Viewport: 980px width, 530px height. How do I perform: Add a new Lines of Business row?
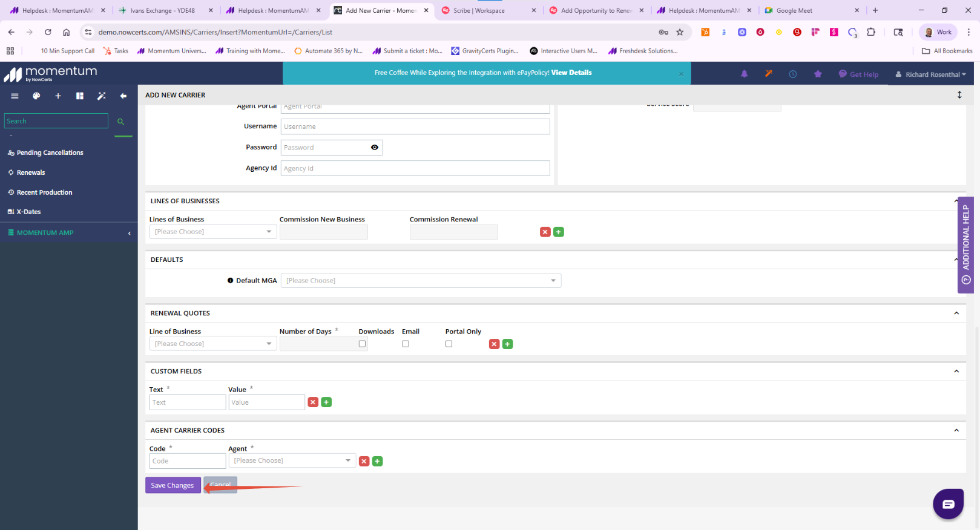pos(559,232)
